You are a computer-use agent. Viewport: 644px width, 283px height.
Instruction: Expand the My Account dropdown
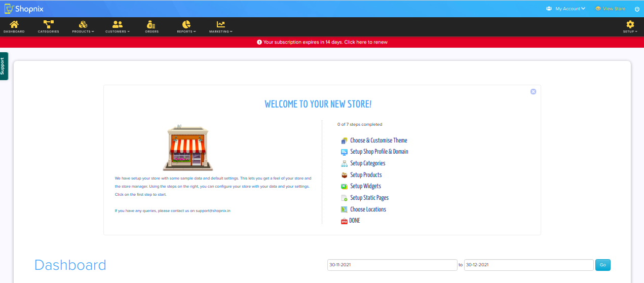570,9
